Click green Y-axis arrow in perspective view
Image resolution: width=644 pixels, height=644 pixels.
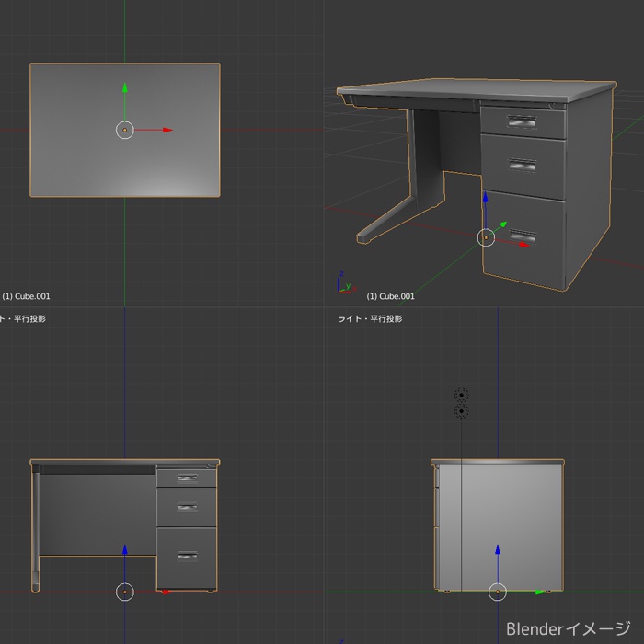pyautogui.click(x=503, y=224)
